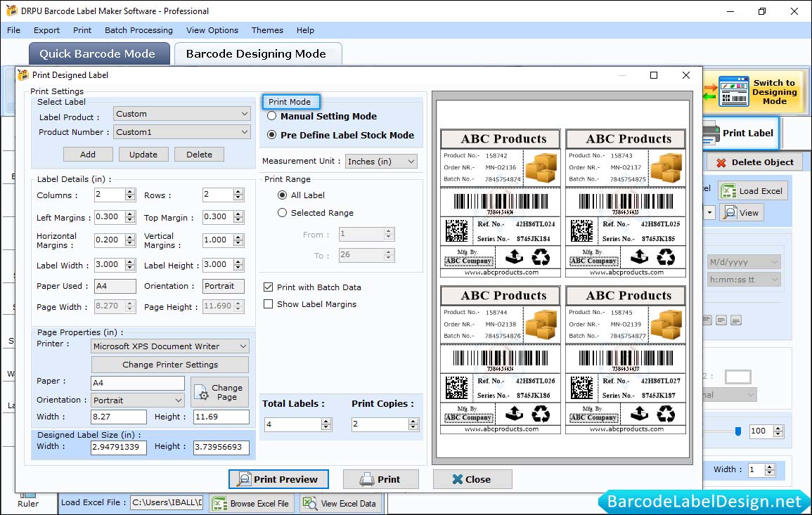Image resolution: width=812 pixels, height=515 pixels.
Task: Click the Update label button
Action: click(x=143, y=155)
